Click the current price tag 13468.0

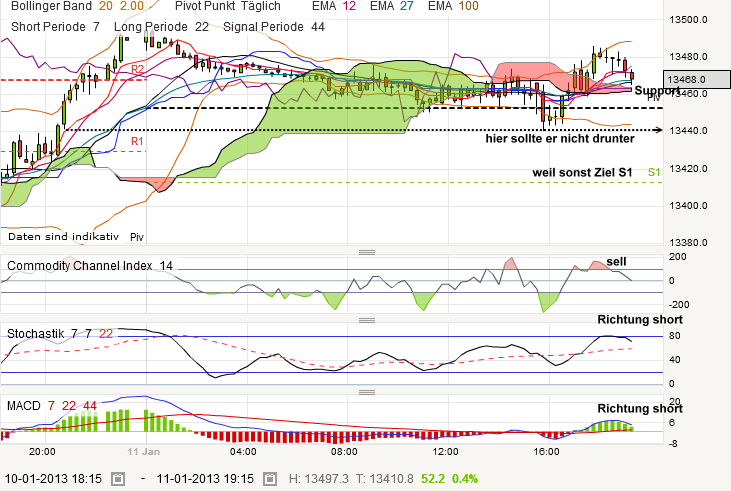click(x=696, y=79)
